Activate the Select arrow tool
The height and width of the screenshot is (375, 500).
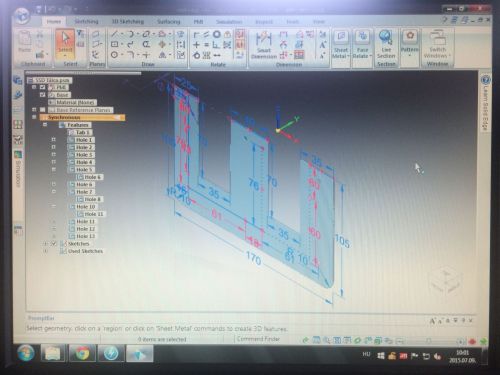point(65,43)
